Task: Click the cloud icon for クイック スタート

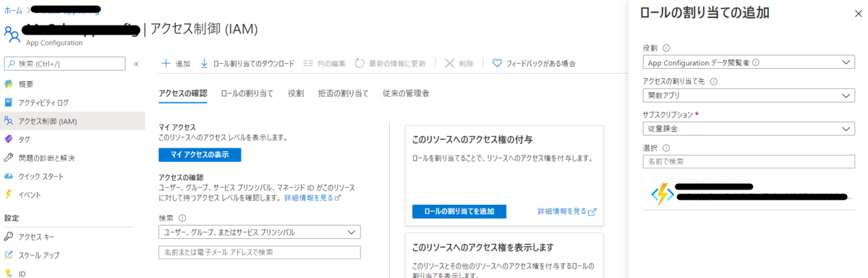Action: (x=9, y=176)
